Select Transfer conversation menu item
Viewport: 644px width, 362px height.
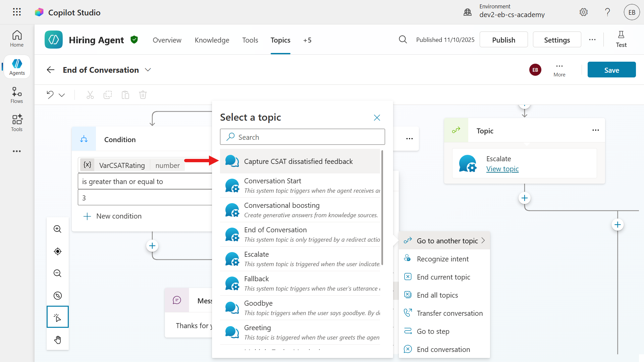(444, 313)
